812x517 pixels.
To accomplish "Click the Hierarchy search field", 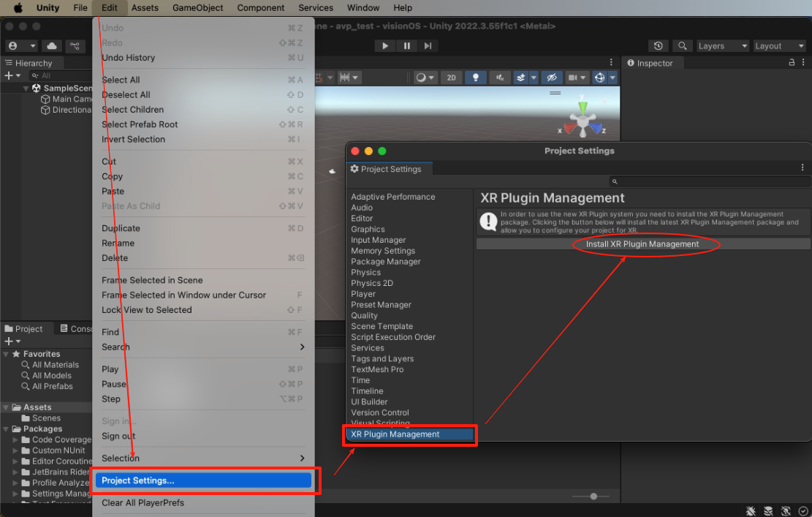I will (x=61, y=75).
